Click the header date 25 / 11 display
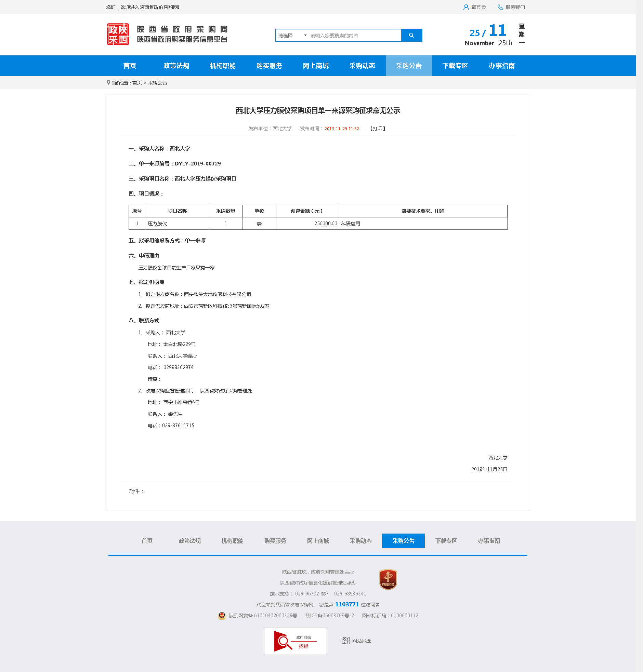643x672 pixels. click(488, 31)
